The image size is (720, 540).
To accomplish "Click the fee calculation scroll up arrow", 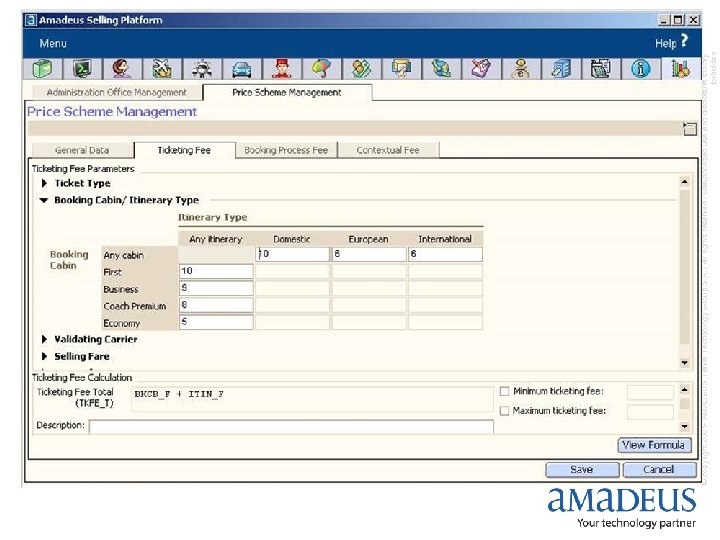I will tap(685, 390).
